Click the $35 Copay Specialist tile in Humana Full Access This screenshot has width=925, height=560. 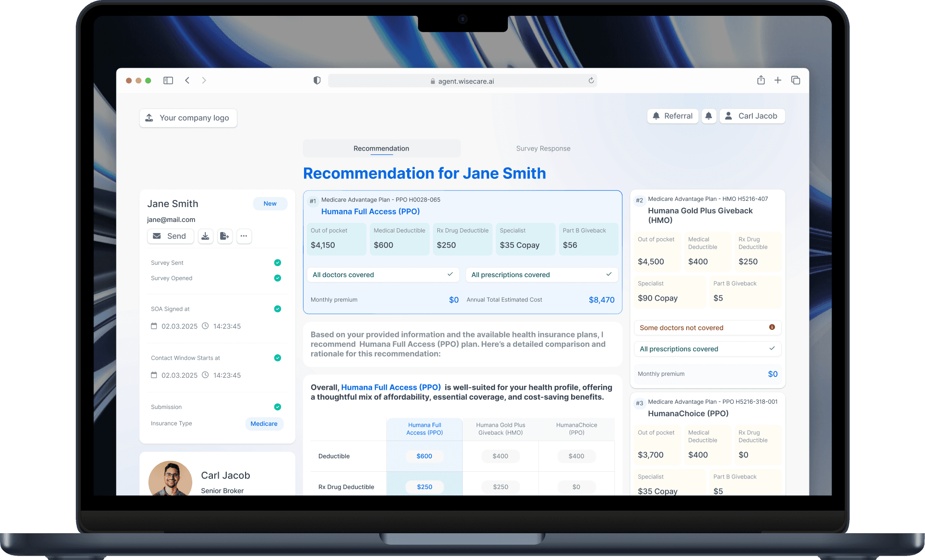pos(526,239)
